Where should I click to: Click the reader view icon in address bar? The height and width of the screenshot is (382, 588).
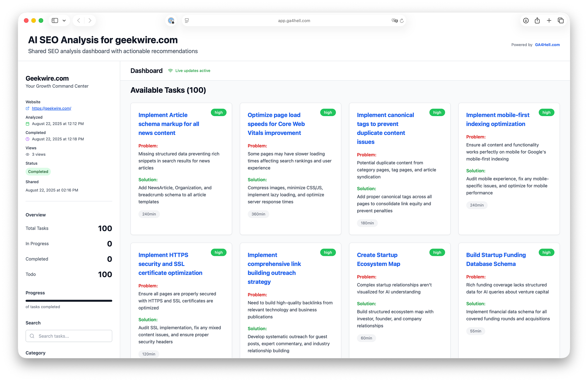pos(187,21)
